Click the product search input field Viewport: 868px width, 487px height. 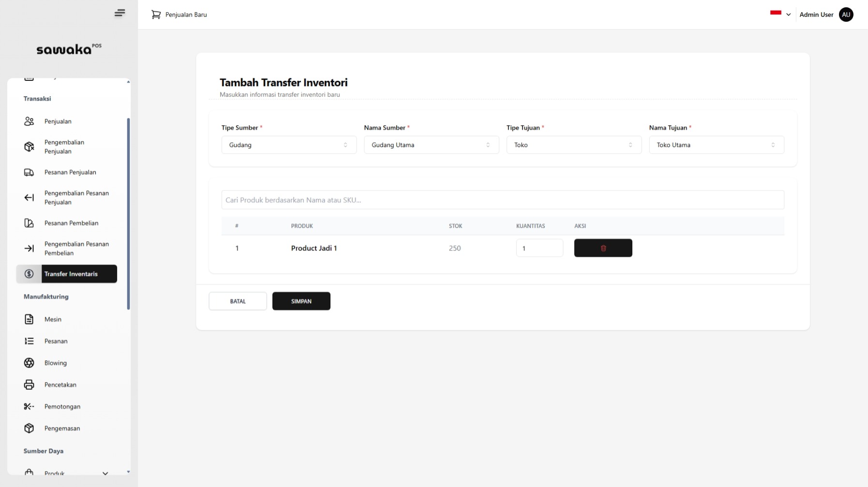point(502,200)
